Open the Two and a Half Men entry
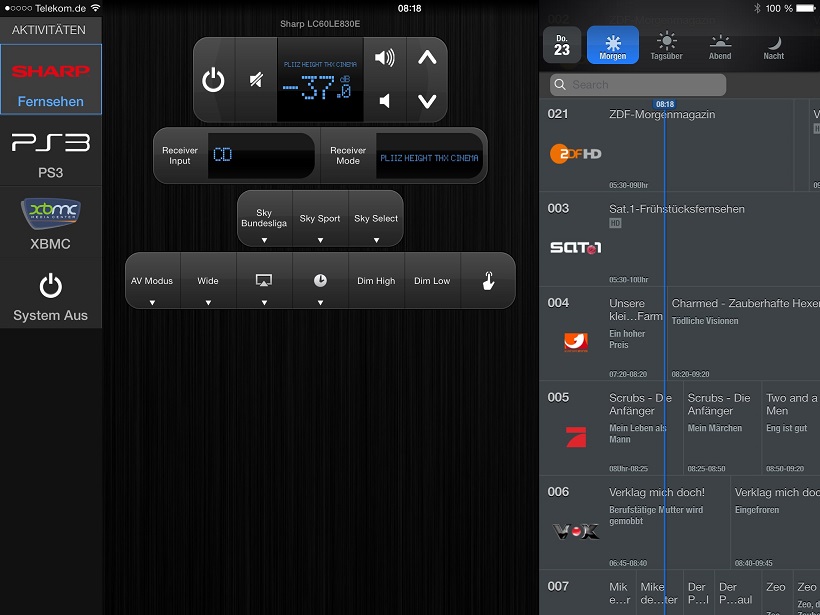 (x=791, y=428)
